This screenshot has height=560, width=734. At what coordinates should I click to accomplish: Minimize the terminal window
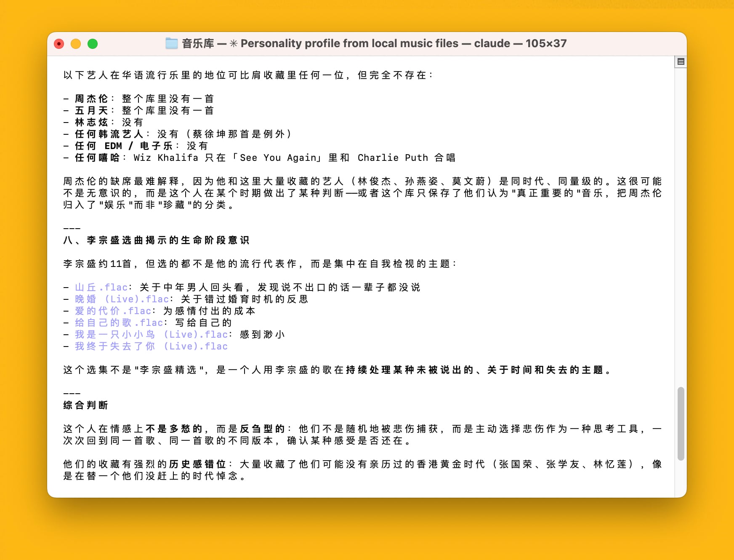[x=76, y=44]
